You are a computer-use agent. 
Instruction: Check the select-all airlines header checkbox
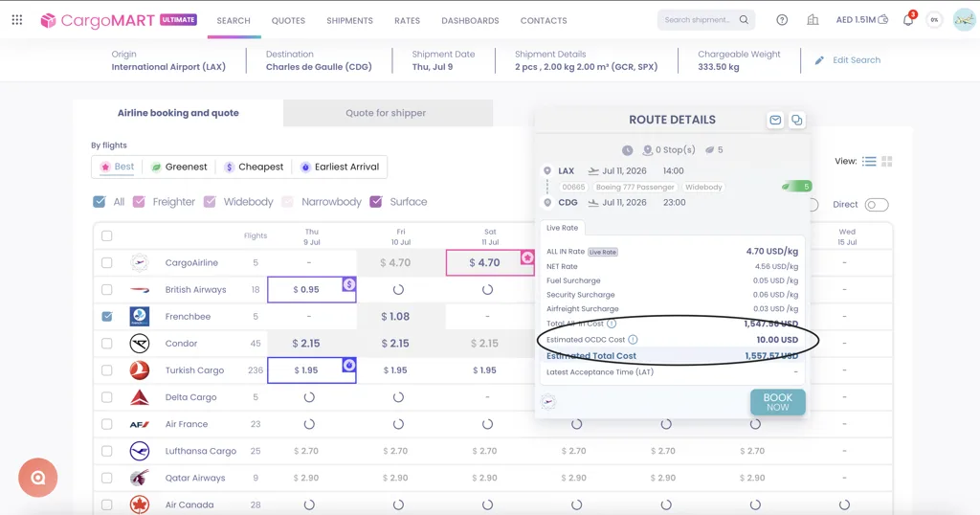click(x=107, y=235)
